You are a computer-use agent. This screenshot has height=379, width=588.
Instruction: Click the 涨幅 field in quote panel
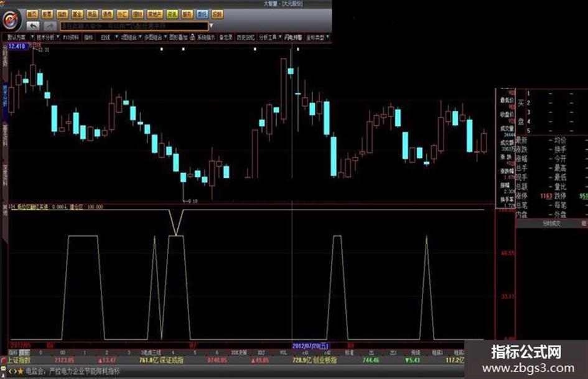tap(521, 159)
